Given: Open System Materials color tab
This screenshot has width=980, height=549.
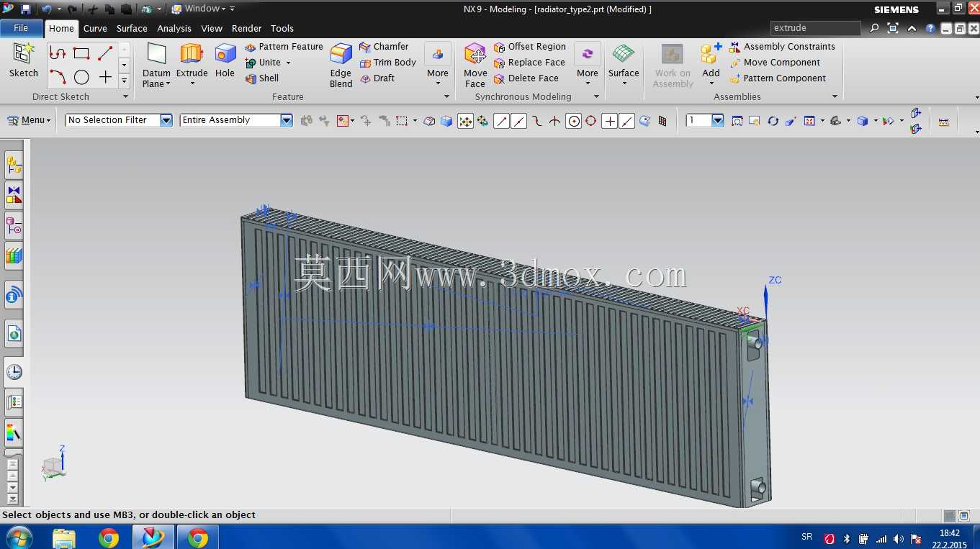Looking at the screenshot, I should [14, 432].
